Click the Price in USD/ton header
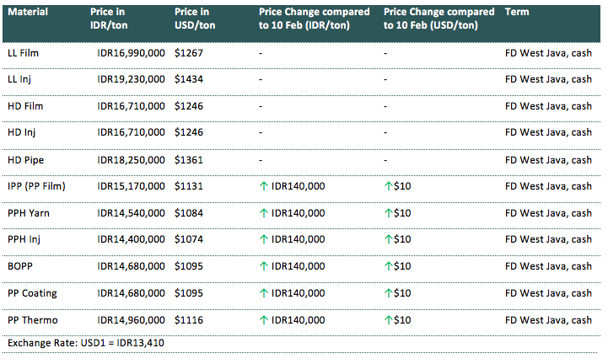 pos(196,19)
